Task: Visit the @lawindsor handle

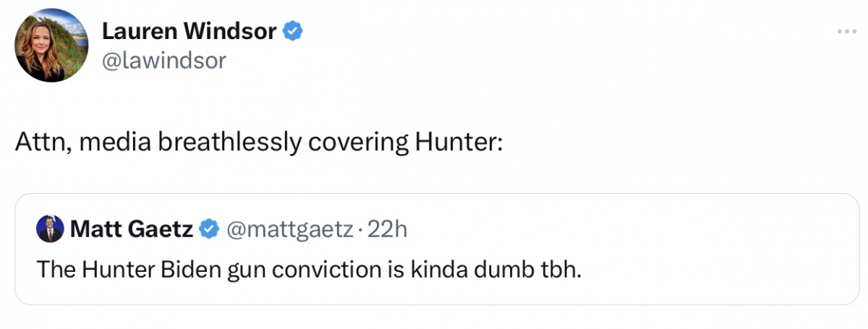Action: pyautogui.click(x=163, y=61)
